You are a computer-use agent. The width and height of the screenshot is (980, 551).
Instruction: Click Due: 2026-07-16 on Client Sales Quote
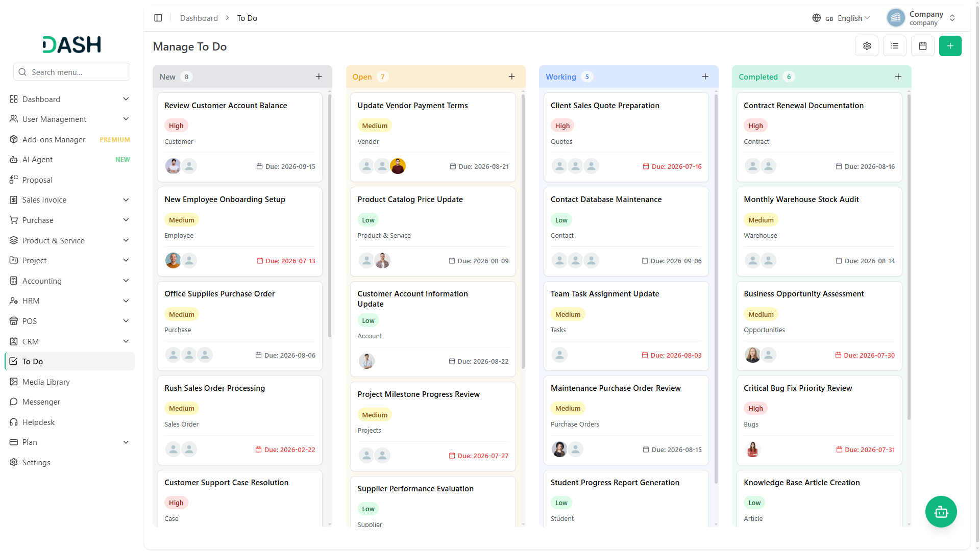pyautogui.click(x=672, y=166)
